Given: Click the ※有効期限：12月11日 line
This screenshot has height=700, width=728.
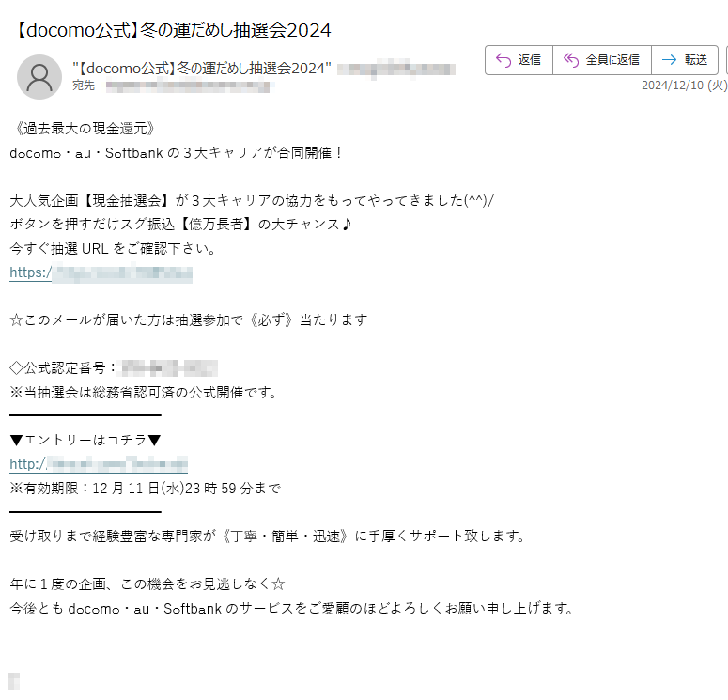Looking at the screenshot, I should (146, 489).
